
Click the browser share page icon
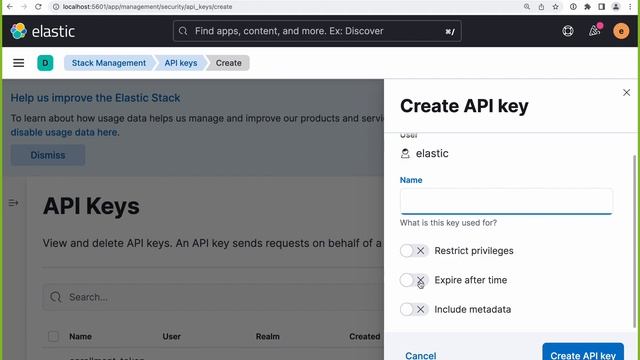541,7
